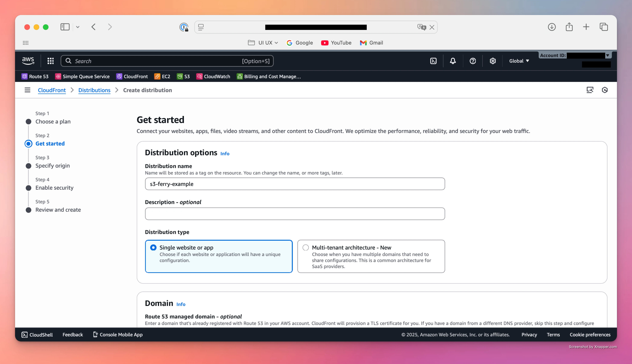Click the AWS logo home icon
Screen dimensions: 632x364
[28, 61]
